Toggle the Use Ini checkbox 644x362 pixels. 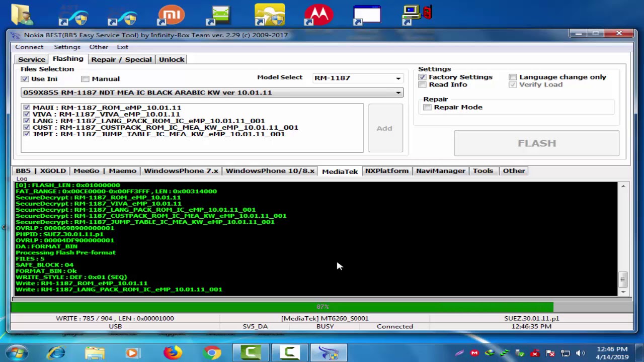click(x=25, y=79)
